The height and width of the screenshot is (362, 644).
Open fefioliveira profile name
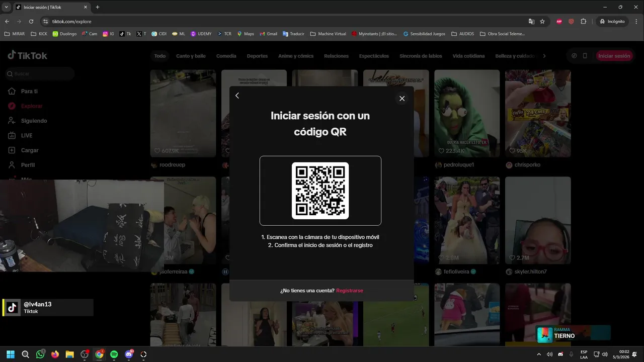(456, 272)
